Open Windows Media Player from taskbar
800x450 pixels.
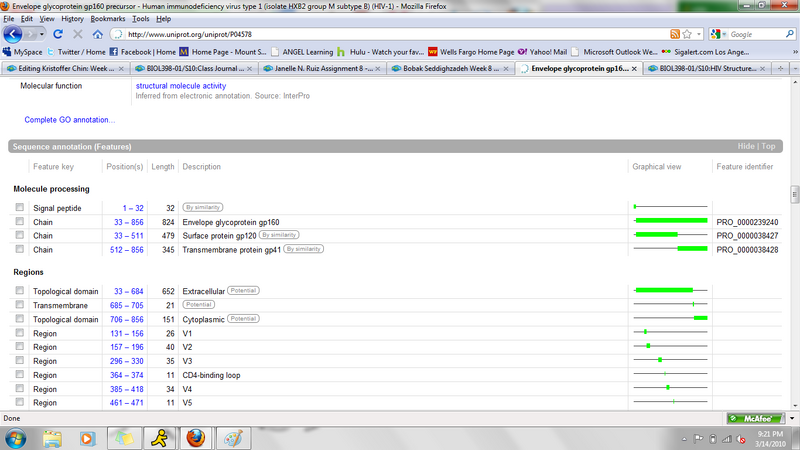pos(88,437)
